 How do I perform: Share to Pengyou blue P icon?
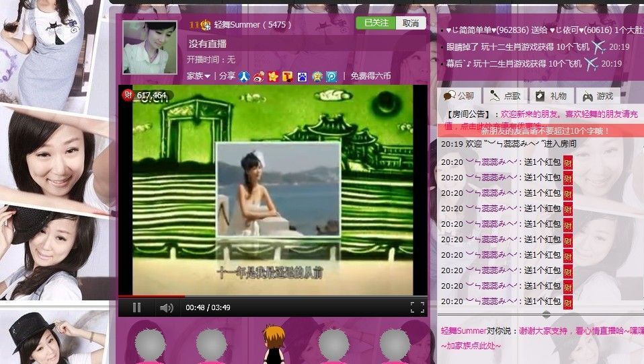(331, 77)
